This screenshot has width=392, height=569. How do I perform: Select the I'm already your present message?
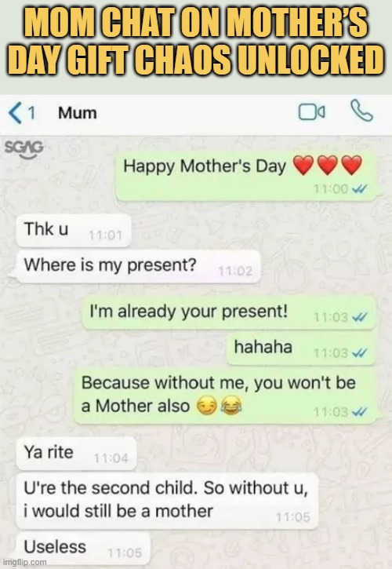[229, 313]
